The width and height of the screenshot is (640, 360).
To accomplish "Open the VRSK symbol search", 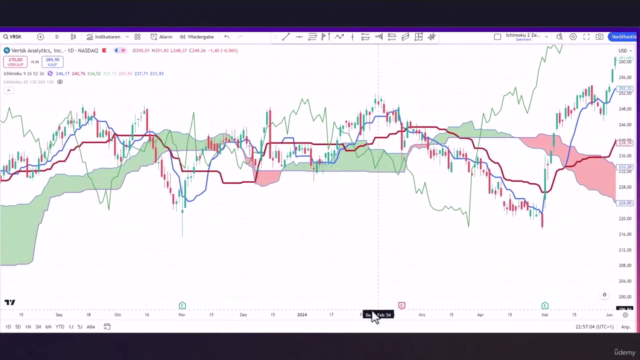I will click(13, 37).
